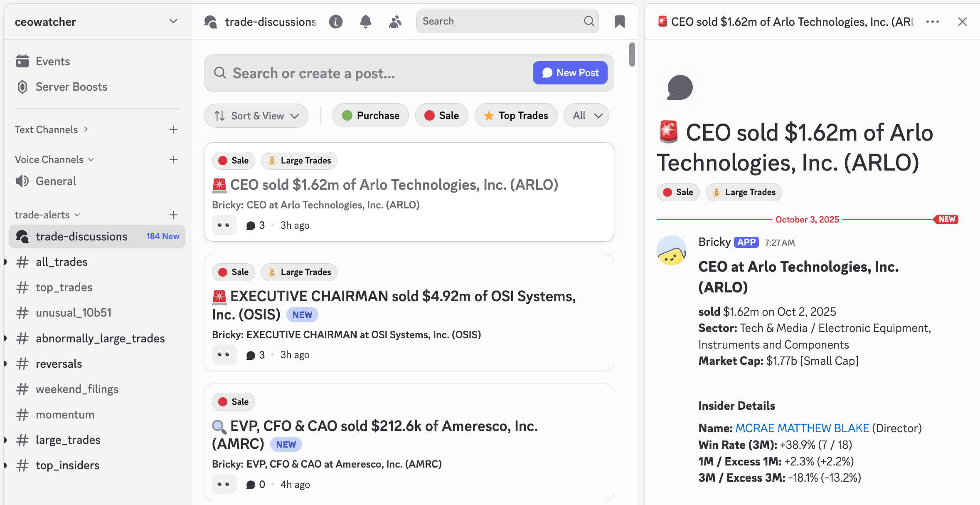980x505 pixels.
Task: Enable the Purchase filter
Action: click(370, 115)
